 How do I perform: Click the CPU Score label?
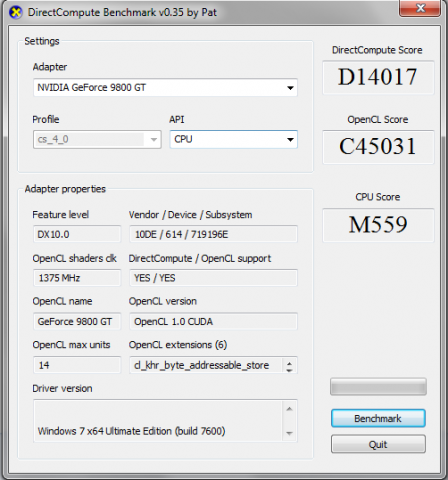tap(378, 197)
